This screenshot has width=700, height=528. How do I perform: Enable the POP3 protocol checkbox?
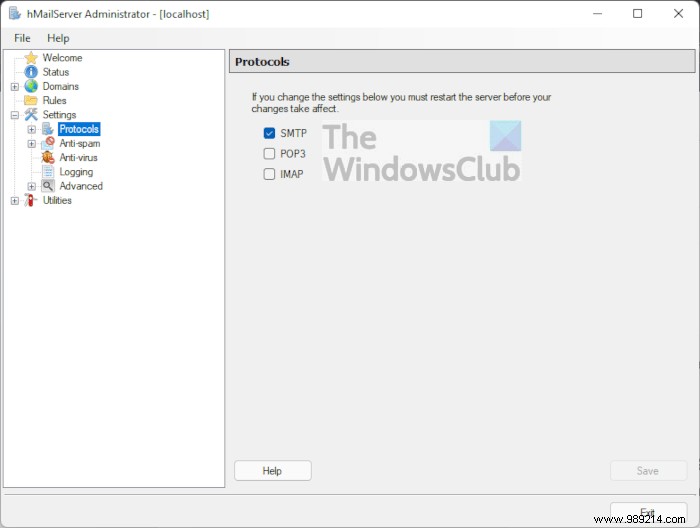269,154
